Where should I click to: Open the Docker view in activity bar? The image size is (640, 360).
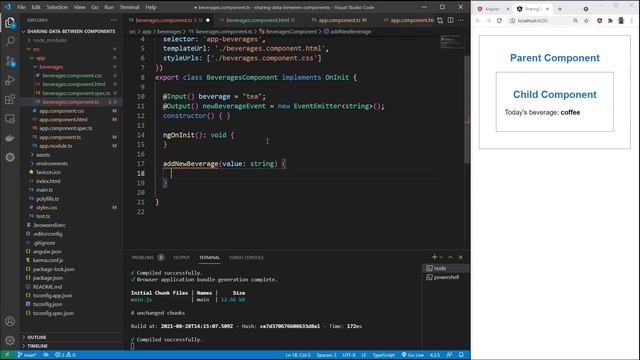[10, 138]
